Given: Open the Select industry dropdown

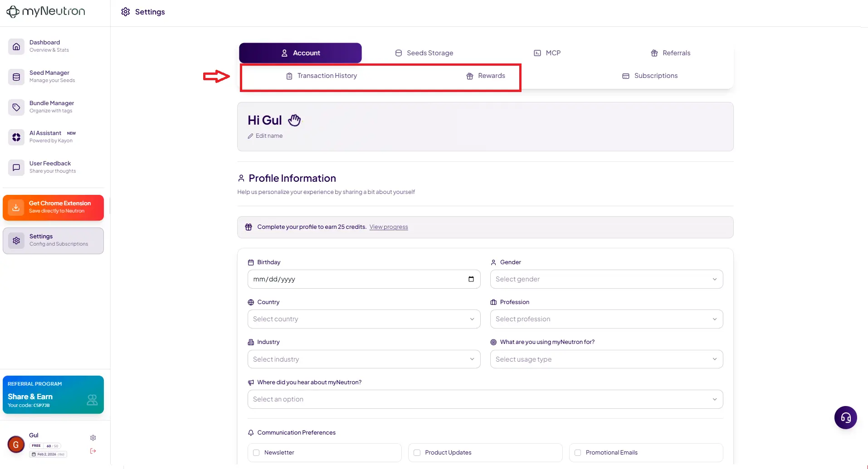Looking at the screenshot, I should 364,359.
